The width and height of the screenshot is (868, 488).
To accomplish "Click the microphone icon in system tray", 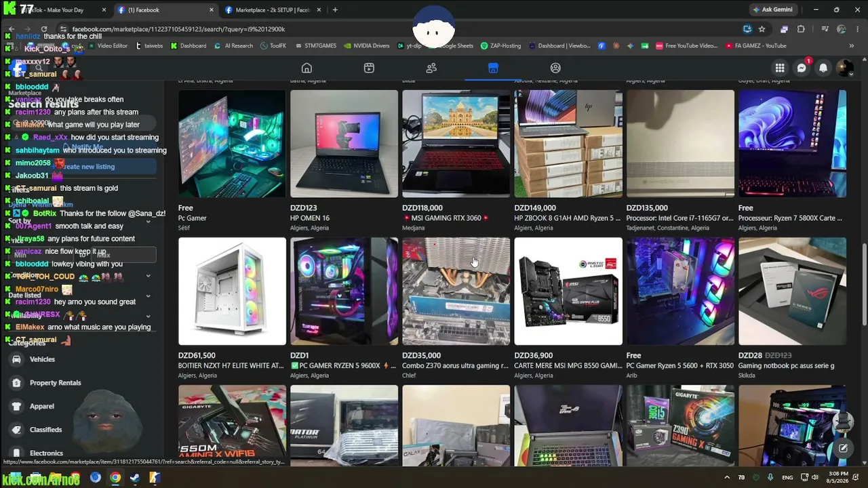I will (x=770, y=477).
